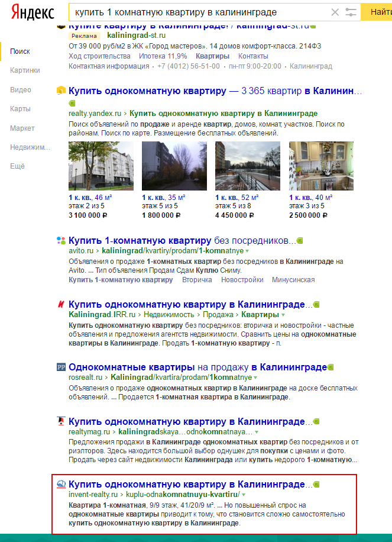
Task: Open the Минусинская sitelink
Action: [x=293, y=280]
